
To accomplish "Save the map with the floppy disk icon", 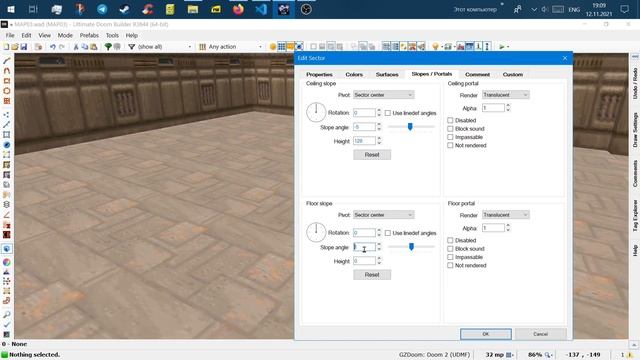I will pos(24,47).
